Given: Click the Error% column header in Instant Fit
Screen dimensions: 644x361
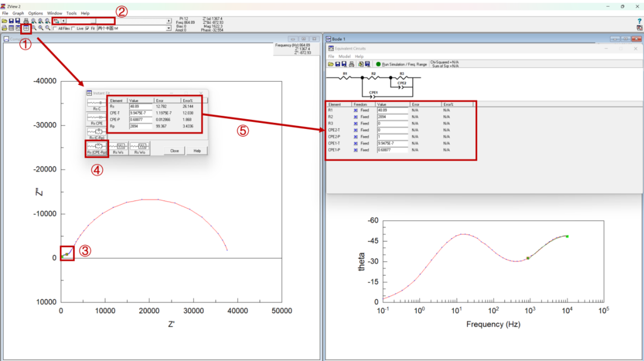Looking at the screenshot, I should click(x=194, y=100).
